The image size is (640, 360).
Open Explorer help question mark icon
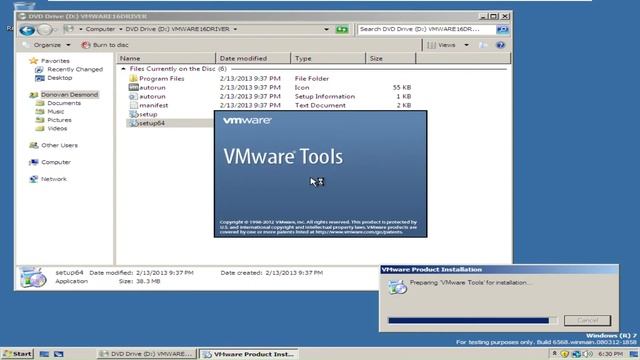click(x=500, y=45)
